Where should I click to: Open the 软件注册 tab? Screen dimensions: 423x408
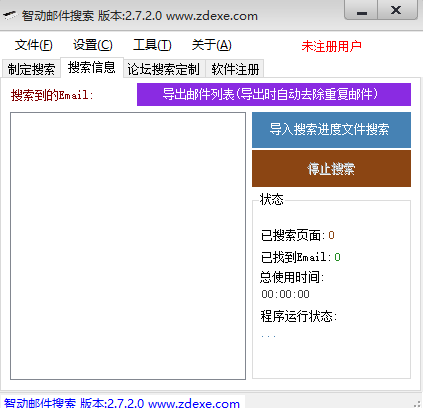click(x=235, y=69)
